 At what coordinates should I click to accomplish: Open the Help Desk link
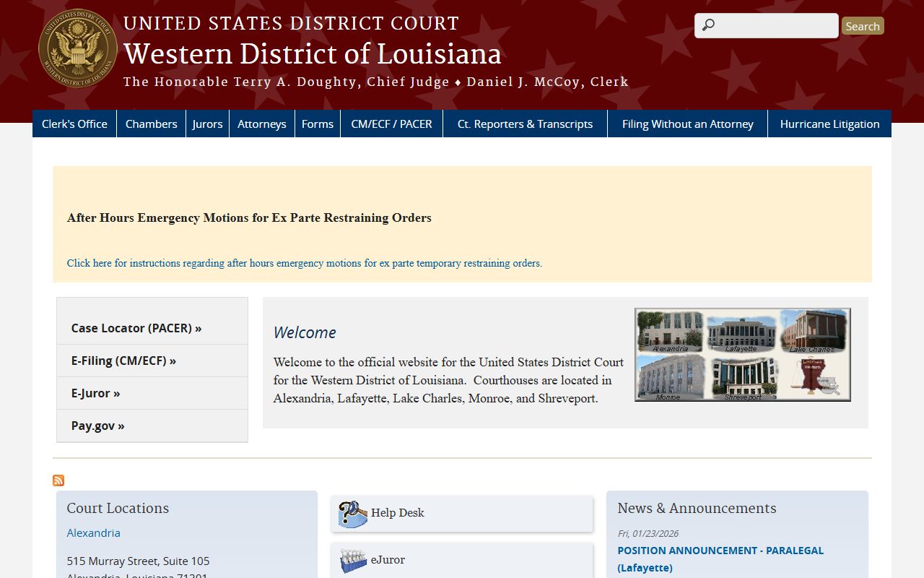(x=398, y=512)
